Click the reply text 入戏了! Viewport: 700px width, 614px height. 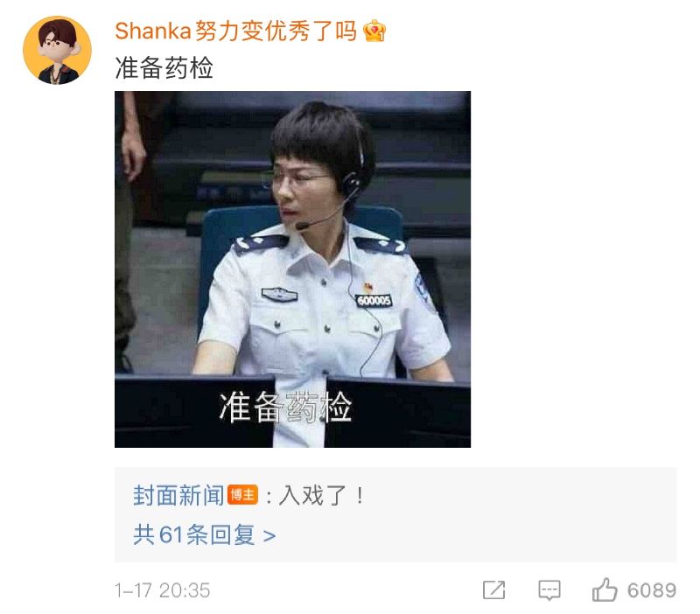point(321,495)
